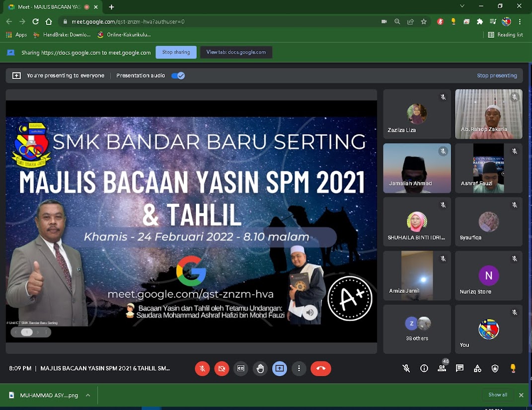Click mute-all microphone icon beside info
The width and height of the screenshot is (532, 410).
pyautogui.click(x=406, y=369)
